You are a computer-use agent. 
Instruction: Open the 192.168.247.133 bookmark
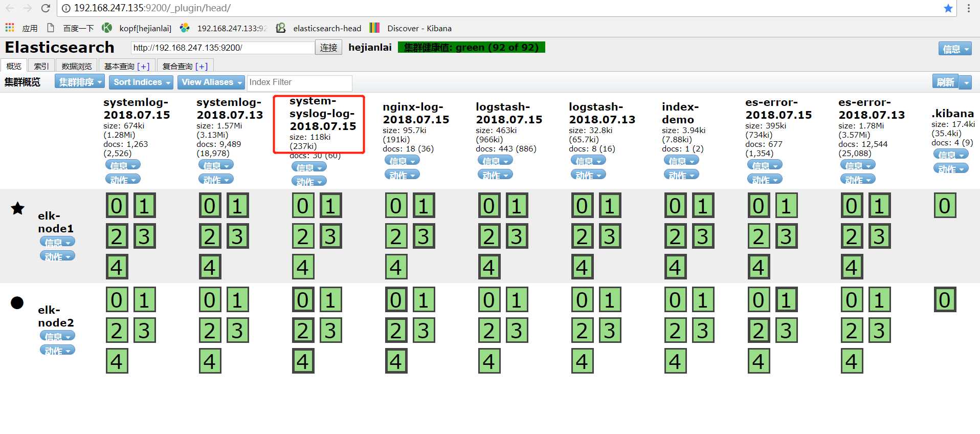click(224, 28)
